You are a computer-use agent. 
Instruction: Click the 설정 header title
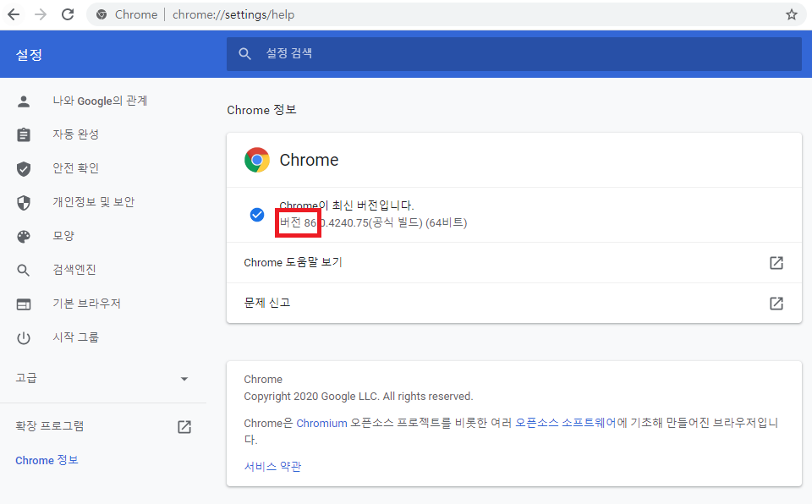(x=29, y=55)
